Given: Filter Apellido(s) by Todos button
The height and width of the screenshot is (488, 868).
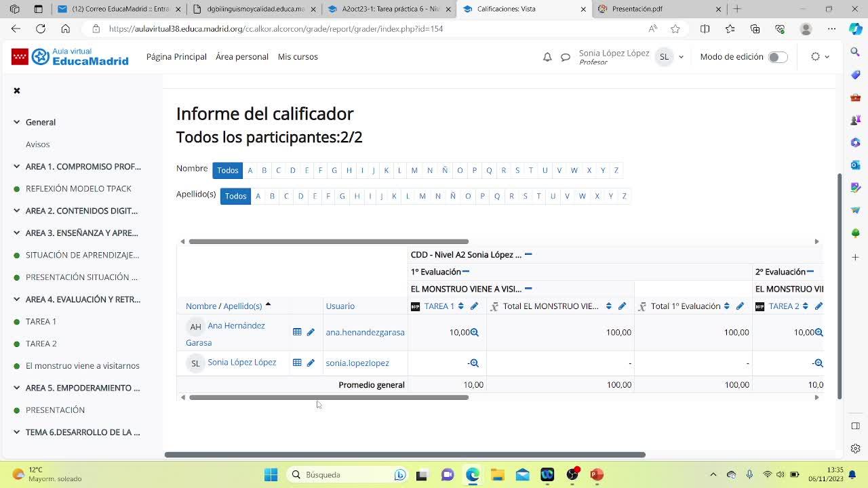Looking at the screenshot, I should pyautogui.click(x=235, y=196).
